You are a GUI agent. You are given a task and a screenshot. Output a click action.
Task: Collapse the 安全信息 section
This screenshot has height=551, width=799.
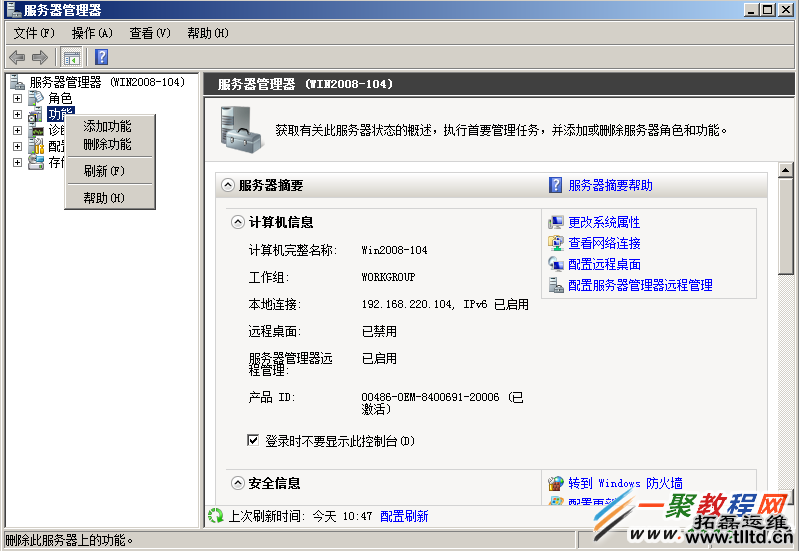point(237,483)
